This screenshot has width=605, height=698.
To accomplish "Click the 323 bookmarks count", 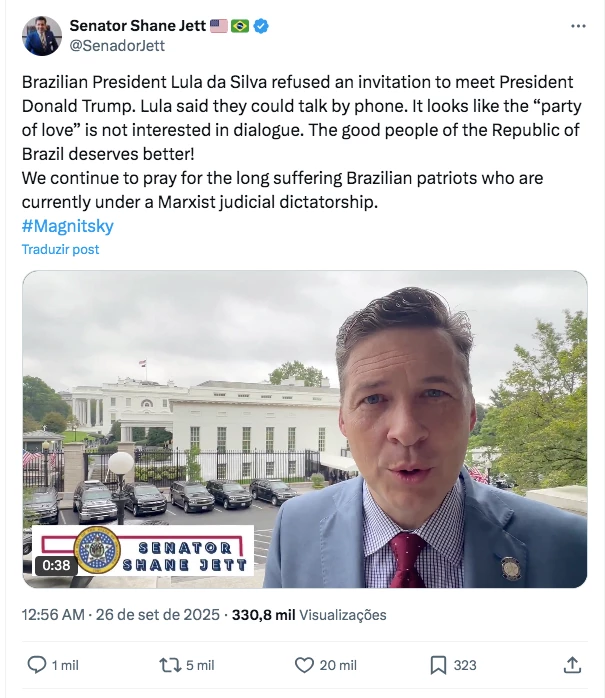I will tap(465, 665).
